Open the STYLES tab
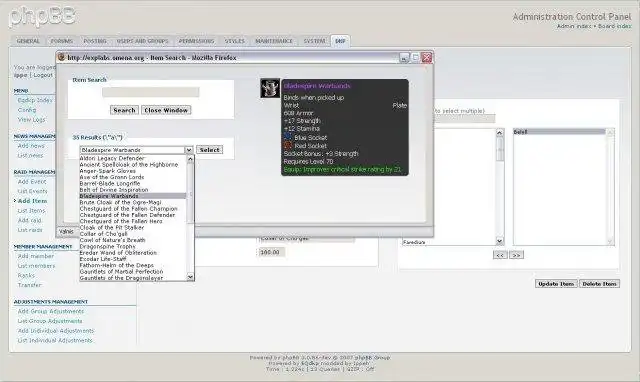Screen dimensions: 640x382 tap(235, 41)
